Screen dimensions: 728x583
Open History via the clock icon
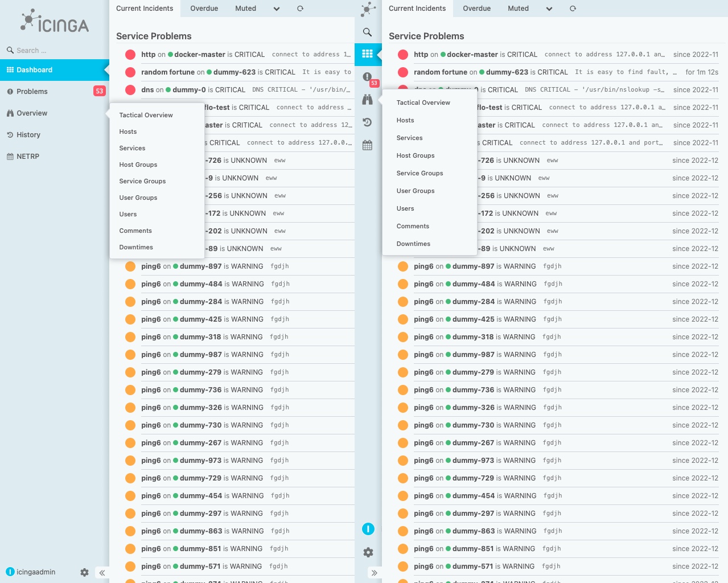pyautogui.click(x=367, y=121)
